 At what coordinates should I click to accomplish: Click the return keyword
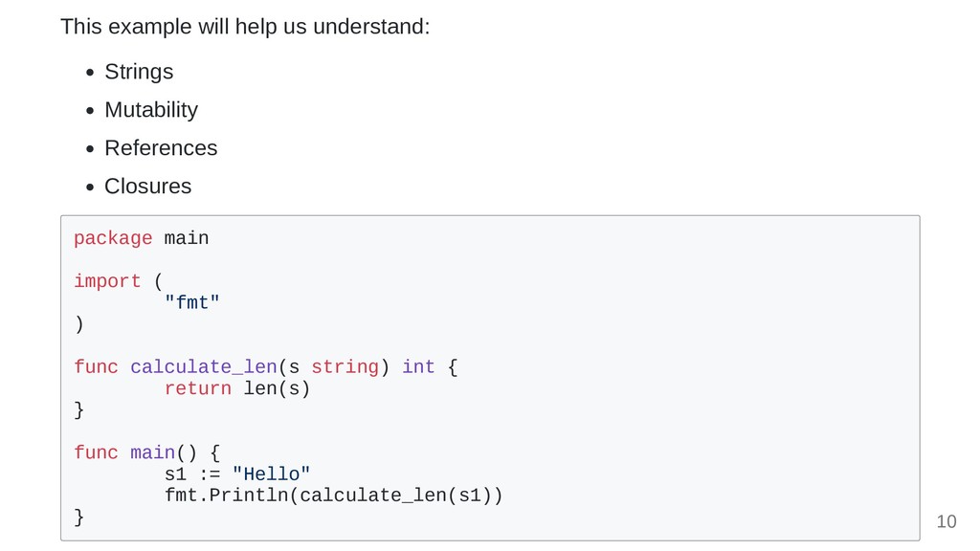(198, 388)
